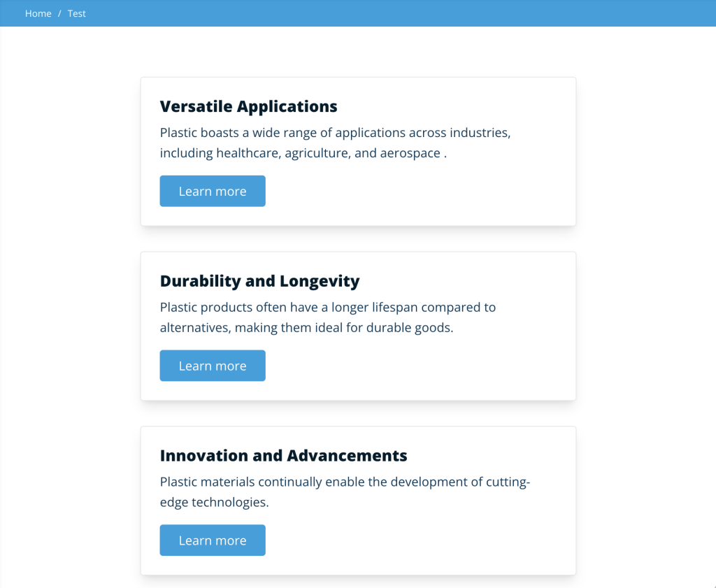Select the Innovation and Advancements heading
Image resolution: width=716 pixels, height=588 pixels.
[x=283, y=455]
